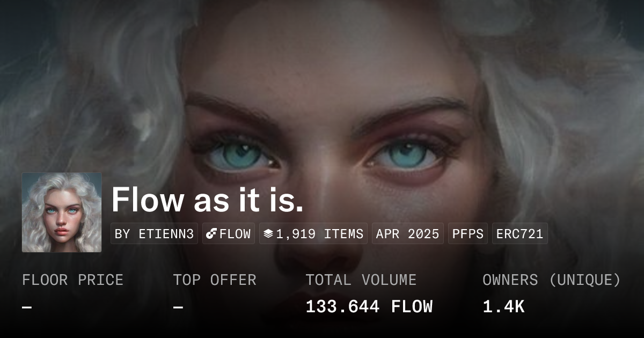The image size is (644, 338).
Task: Click the dash value under Floor Price
Action: pyautogui.click(x=27, y=307)
